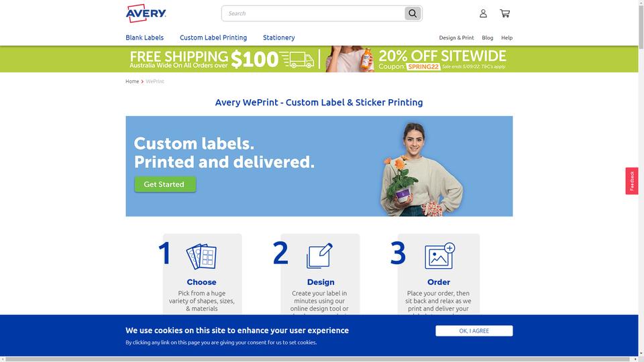Screen dimensions: 644x362
Task: Click the Choose label sheets icon
Action: click(x=201, y=257)
